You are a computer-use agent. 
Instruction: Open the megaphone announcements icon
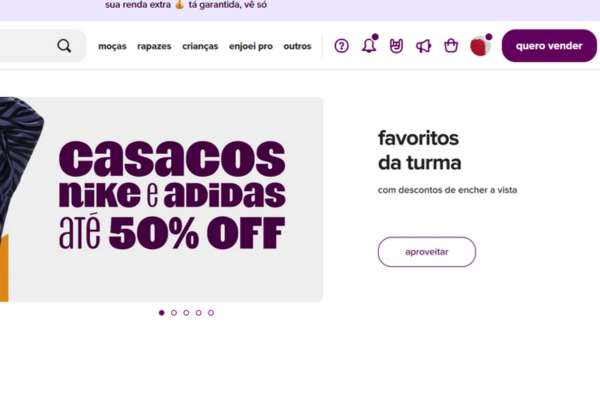click(424, 46)
